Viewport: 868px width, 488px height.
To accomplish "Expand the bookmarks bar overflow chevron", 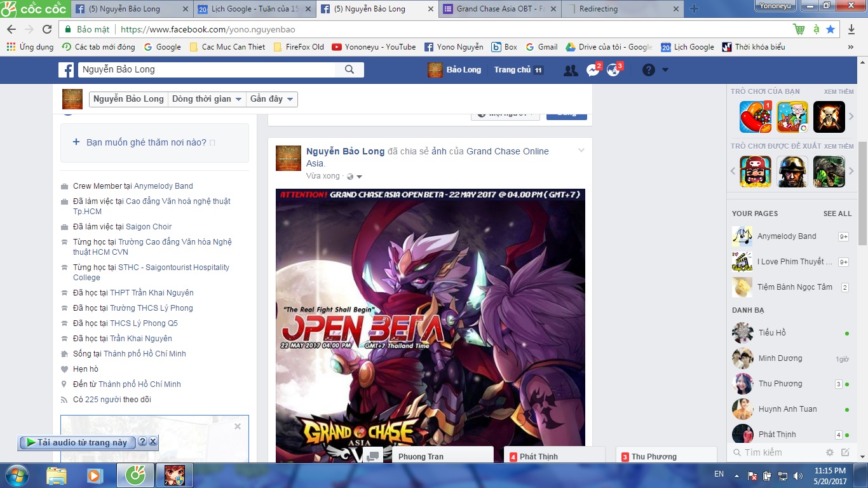I will [851, 47].
